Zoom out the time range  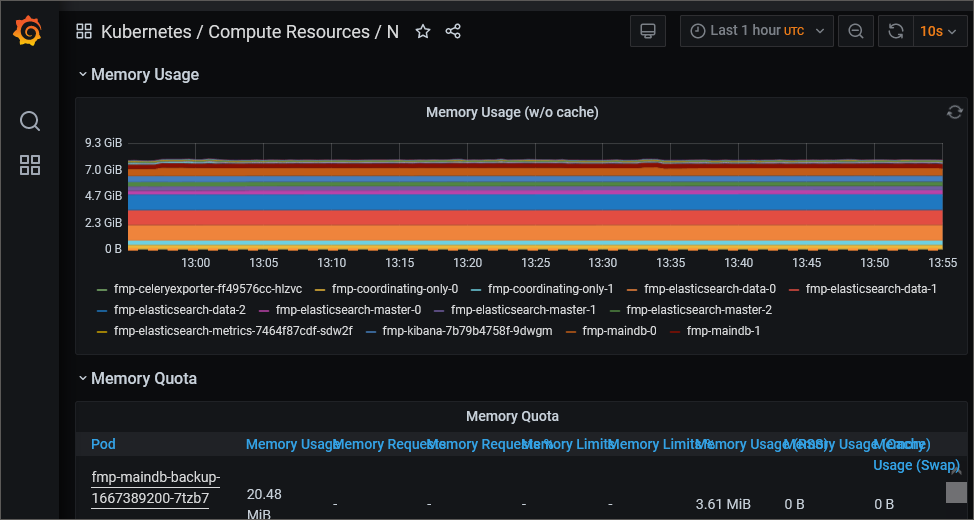coord(856,31)
